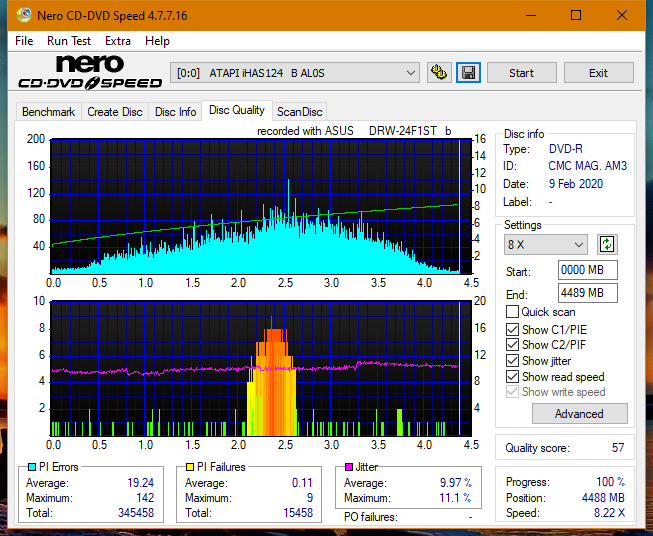Open the Extra menu
The height and width of the screenshot is (536, 653).
tap(118, 41)
